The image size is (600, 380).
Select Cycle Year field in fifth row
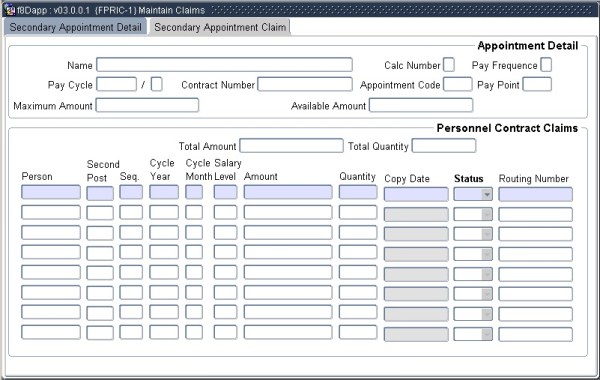[164, 272]
